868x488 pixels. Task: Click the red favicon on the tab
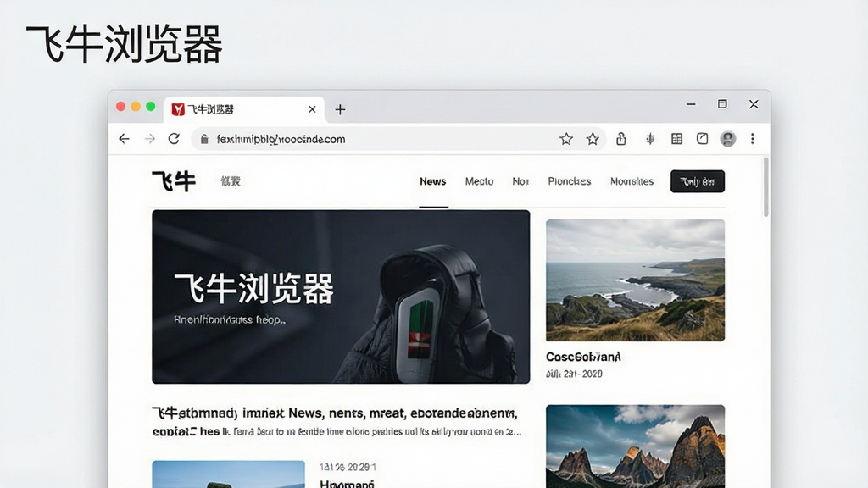[178, 109]
